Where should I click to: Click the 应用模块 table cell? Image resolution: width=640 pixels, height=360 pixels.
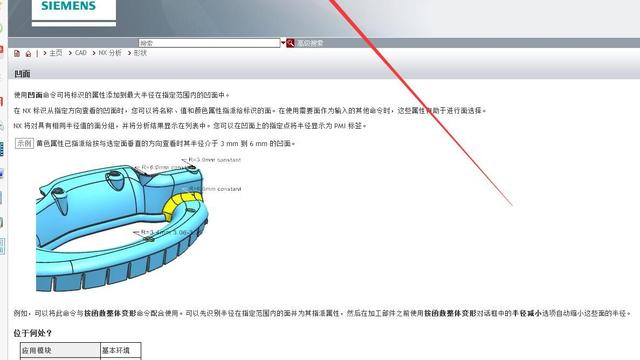coord(60,351)
